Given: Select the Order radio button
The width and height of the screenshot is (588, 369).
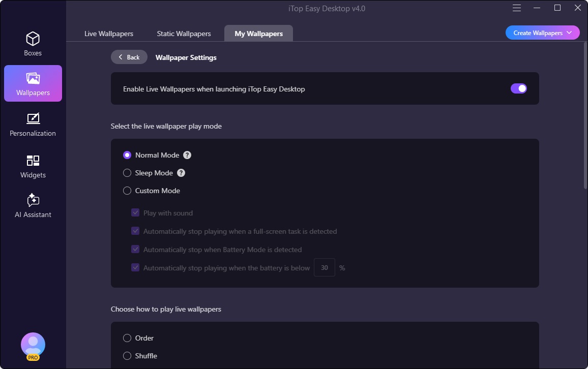Looking at the screenshot, I should pos(127,338).
